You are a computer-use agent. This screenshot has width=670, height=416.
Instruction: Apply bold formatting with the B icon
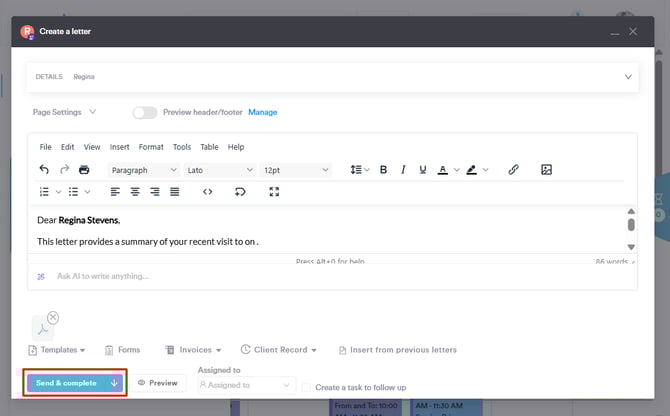coord(383,170)
